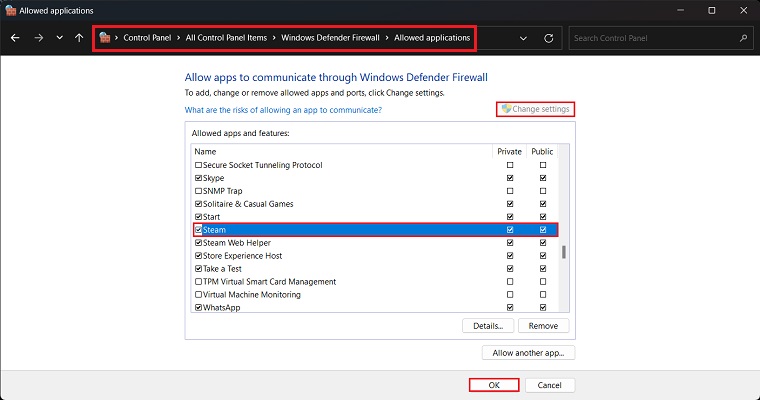This screenshot has height=400, width=760.
Task: Select the Steam Web Helper row
Action: point(240,243)
